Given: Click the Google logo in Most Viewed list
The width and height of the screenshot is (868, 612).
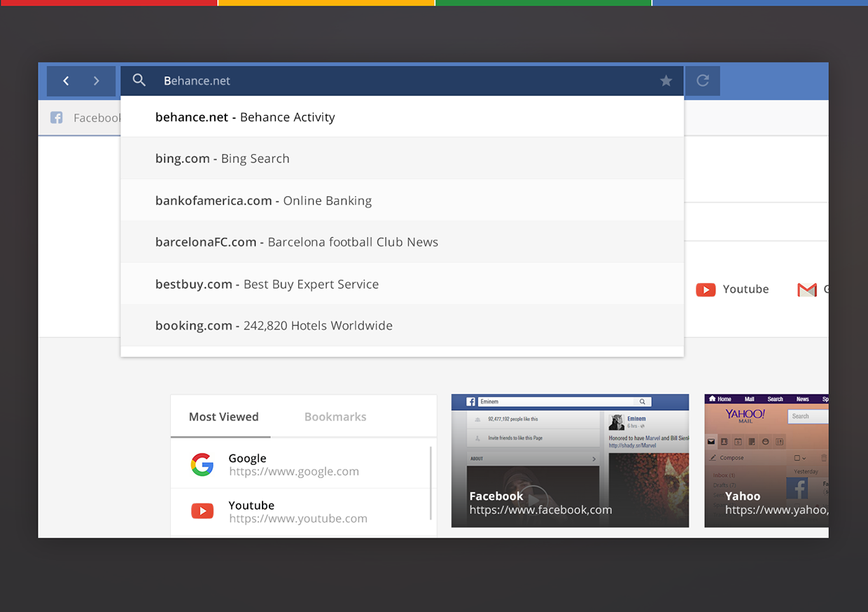Looking at the screenshot, I should tap(202, 464).
